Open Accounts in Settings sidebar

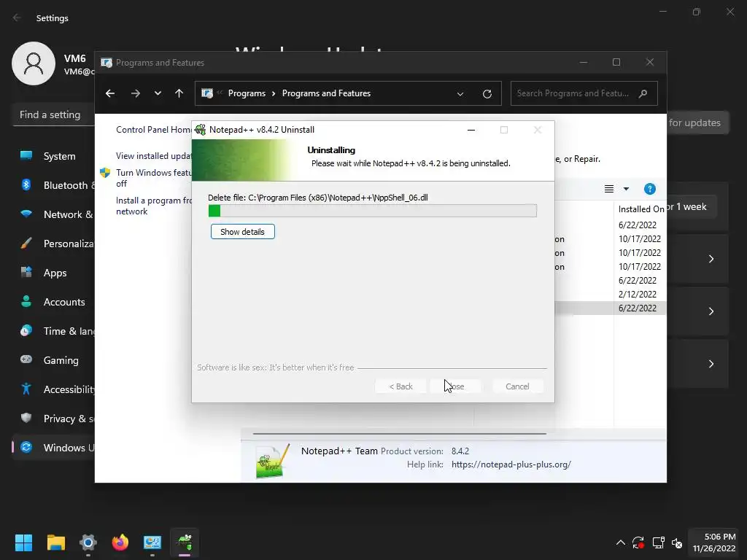[x=53, y=302]
